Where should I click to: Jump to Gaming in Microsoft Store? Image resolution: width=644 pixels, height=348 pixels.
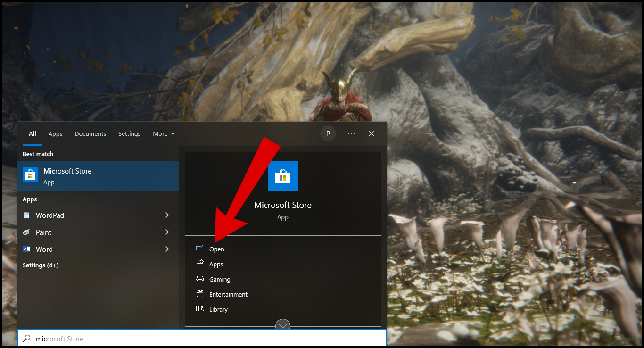pyautogui.click(x=220, y=279)
